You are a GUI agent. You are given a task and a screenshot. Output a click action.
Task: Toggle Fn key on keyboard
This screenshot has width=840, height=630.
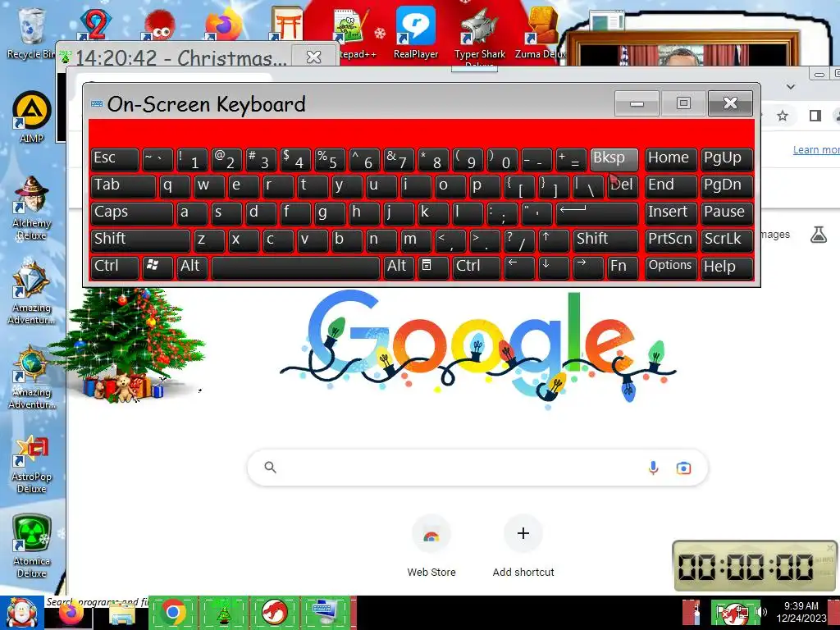[623, 267]
